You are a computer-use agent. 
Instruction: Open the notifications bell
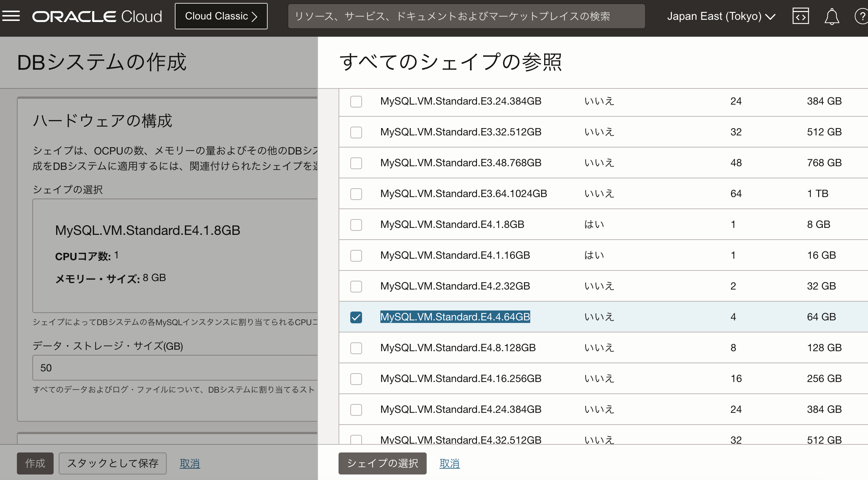pyautogui.click(x=832, y=17)
